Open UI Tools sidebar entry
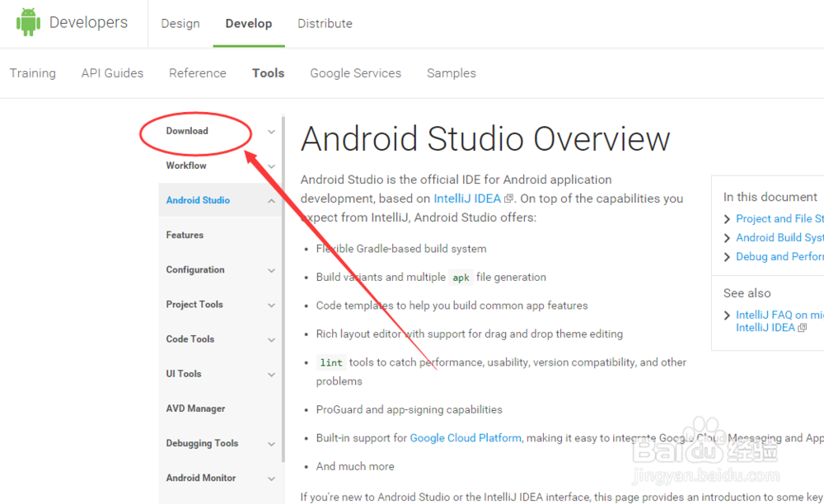This screenshot has height=504, width=824. (184, 374)
